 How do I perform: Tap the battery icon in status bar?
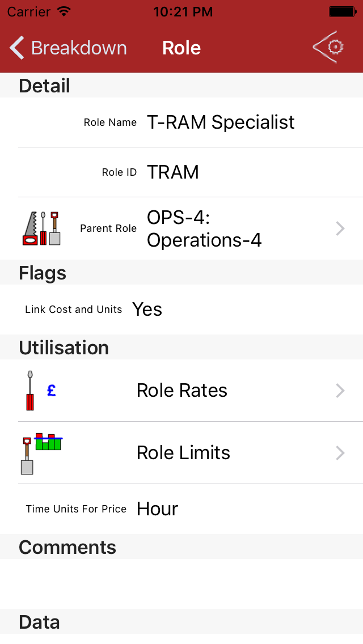pyautogui.click(x=343, y=11)
